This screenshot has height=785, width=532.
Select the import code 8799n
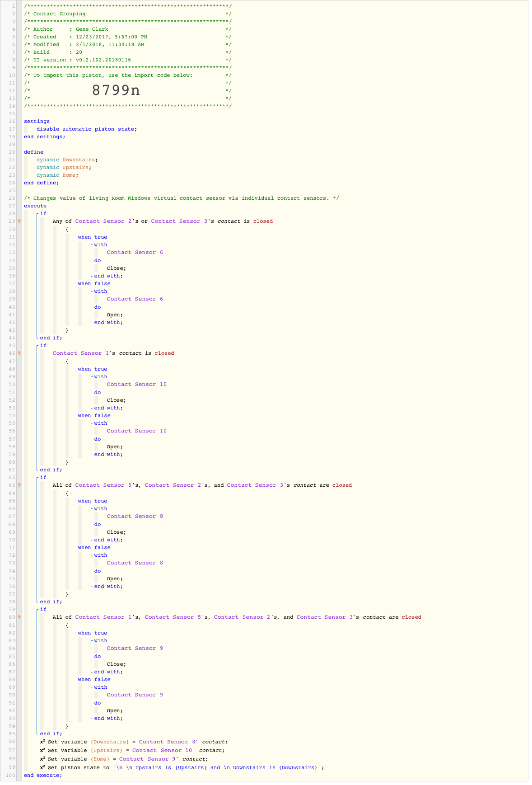pos(116,90)
